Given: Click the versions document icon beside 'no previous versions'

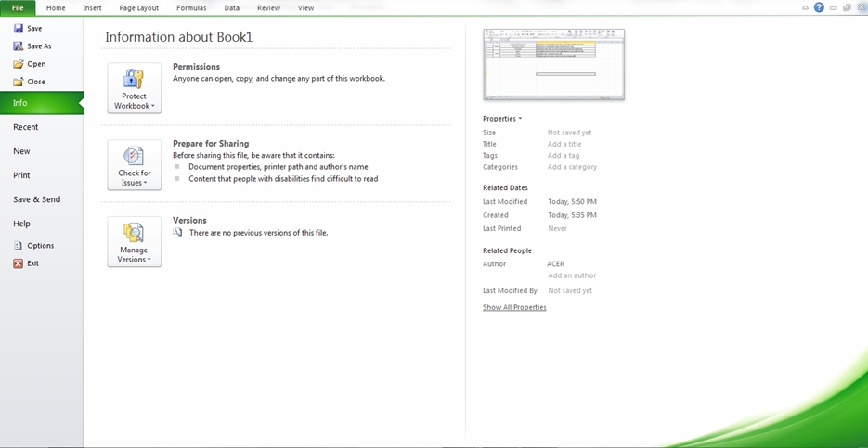Looking at the screenshot, I should (177, 233).
